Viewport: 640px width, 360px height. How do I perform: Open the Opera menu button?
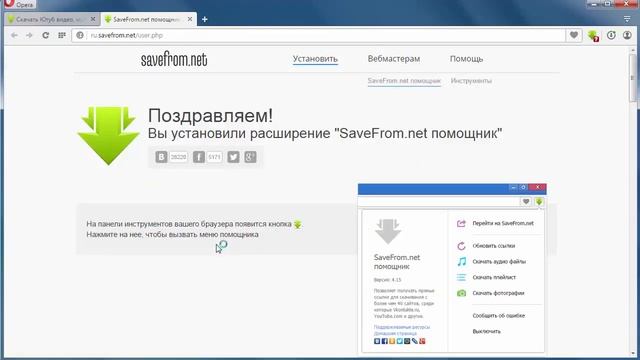click(19, 4)
